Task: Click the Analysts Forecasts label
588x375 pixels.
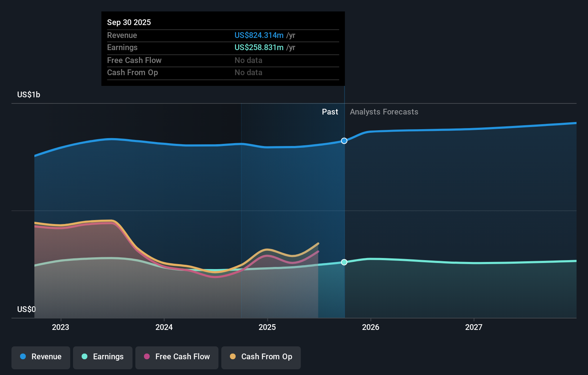Action: (384, 112)
